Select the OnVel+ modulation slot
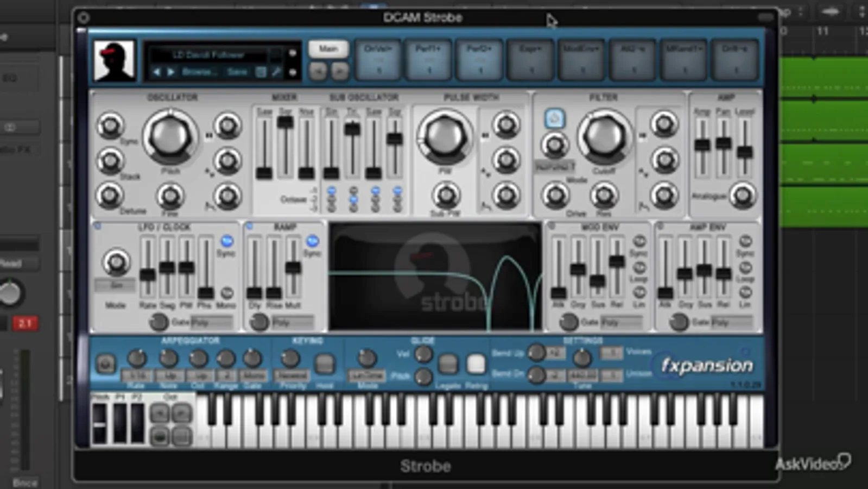Screen dimensions: 868x489 tap(378, 59)
